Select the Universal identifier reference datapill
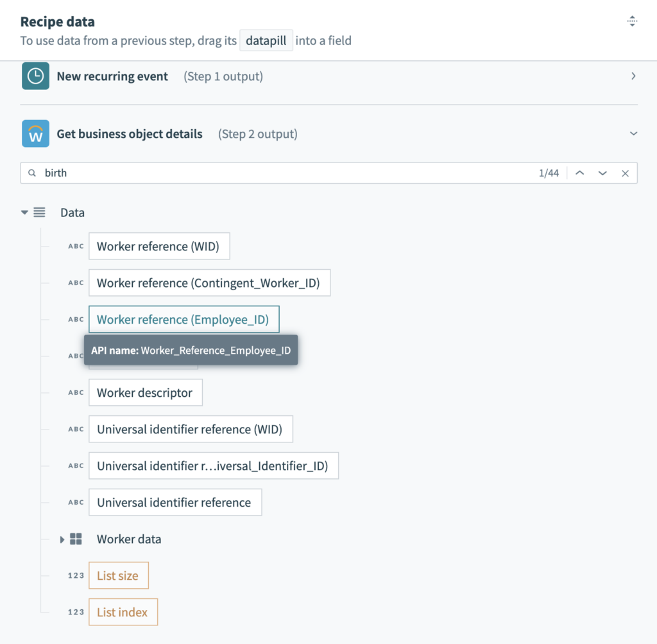 (x=175, y=502)
